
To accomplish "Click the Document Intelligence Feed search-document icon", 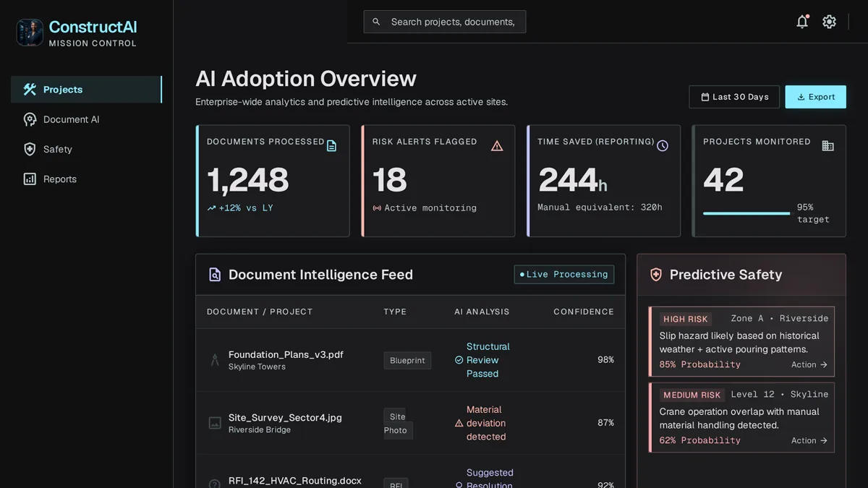I will [x=215, y=275].
